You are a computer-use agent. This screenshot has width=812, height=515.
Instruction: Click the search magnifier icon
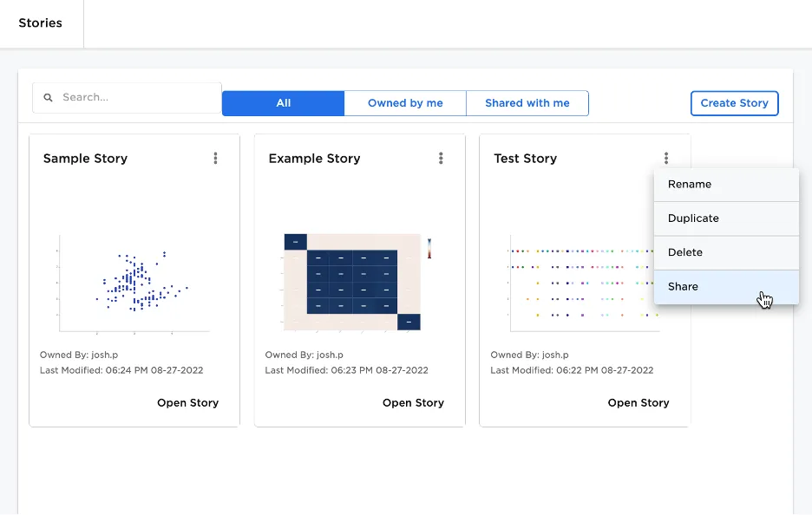pyautogui.click(x=49, y=98)
